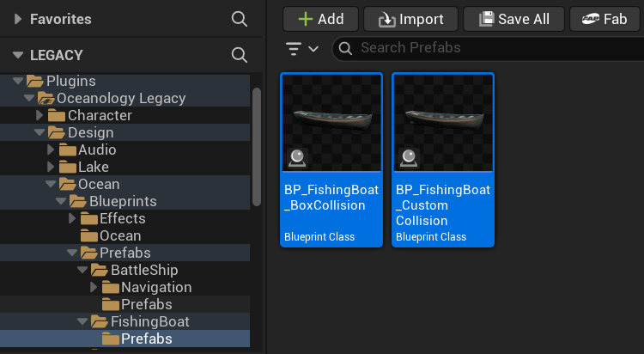Open the search icon in the LEGACY section
The image size is (644, 354).
[x=239, y=55]
